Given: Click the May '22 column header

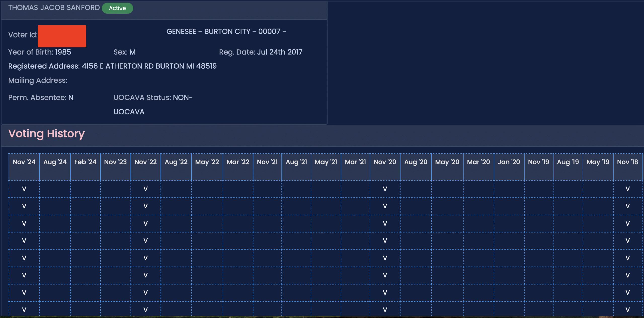Looking at the screenshot, I should tap(207, 167).
